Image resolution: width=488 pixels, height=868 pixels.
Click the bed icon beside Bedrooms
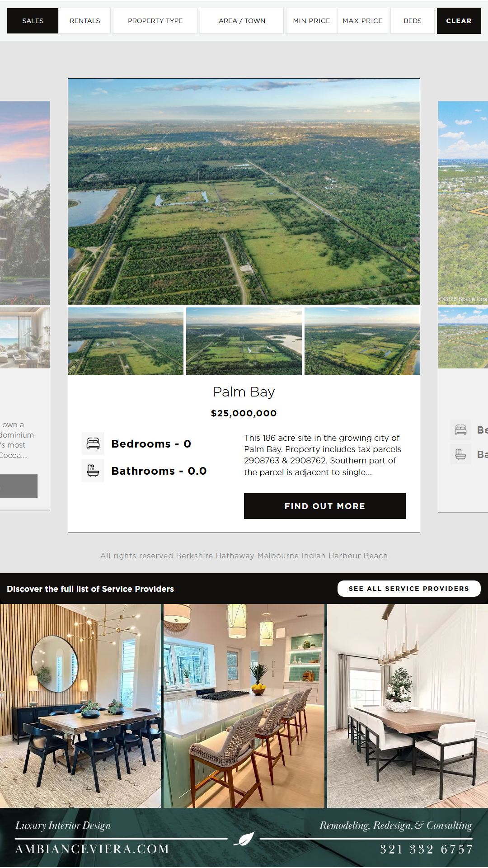click(93, 443)
